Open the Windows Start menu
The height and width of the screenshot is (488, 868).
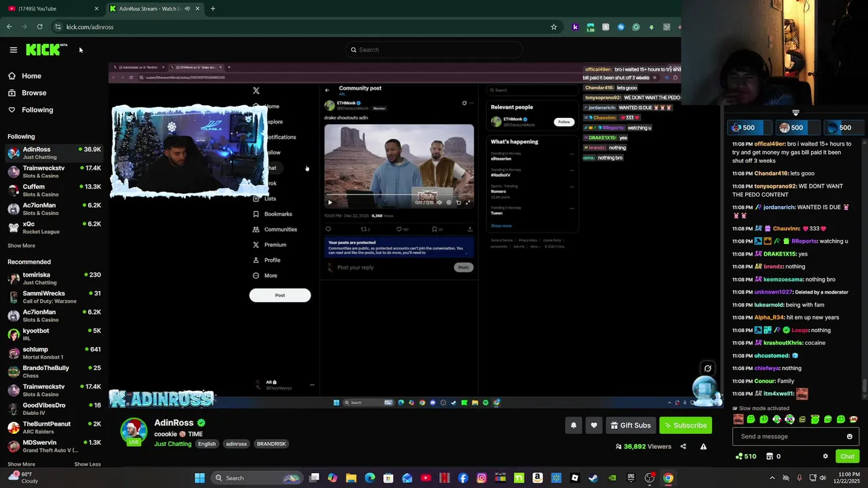(199, 478)
